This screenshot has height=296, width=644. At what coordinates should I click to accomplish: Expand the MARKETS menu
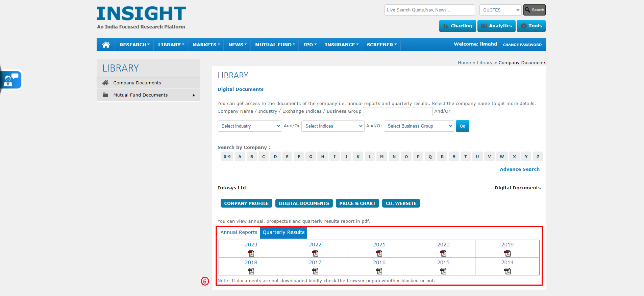(x=206, y=45)
